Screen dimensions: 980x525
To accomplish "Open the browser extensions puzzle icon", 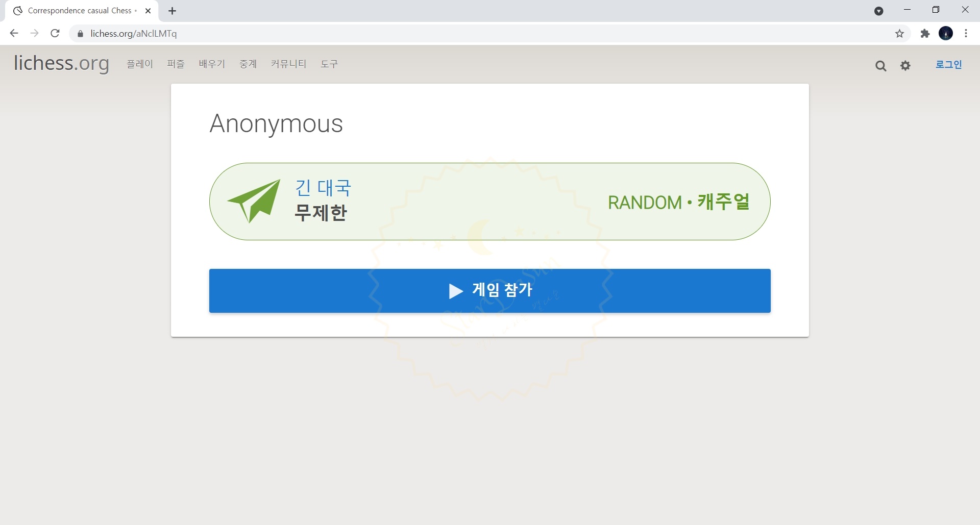I will (925, 34).
